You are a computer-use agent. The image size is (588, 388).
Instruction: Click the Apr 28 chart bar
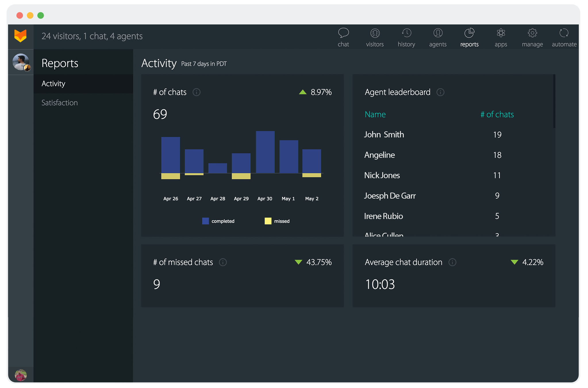point(218,168)
